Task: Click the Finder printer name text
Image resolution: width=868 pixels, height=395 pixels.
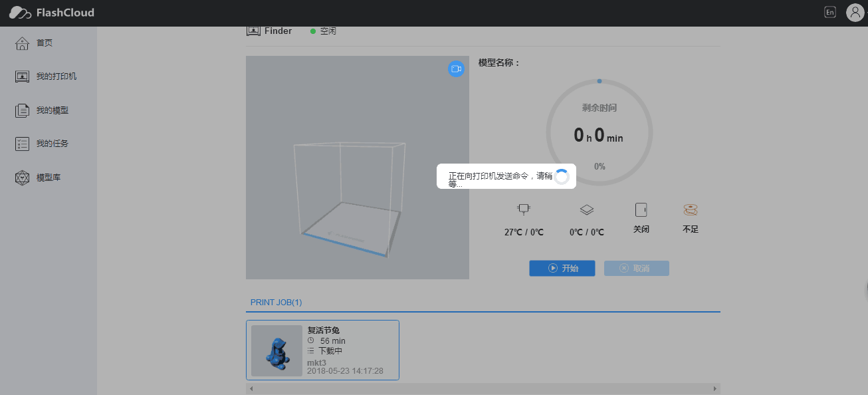Action: (x=278, y=31)
